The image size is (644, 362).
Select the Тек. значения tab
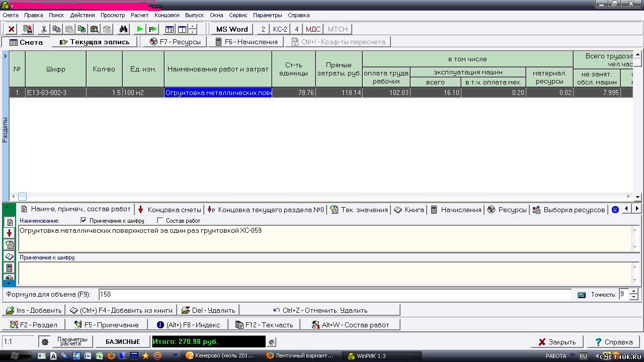[360, 210]
